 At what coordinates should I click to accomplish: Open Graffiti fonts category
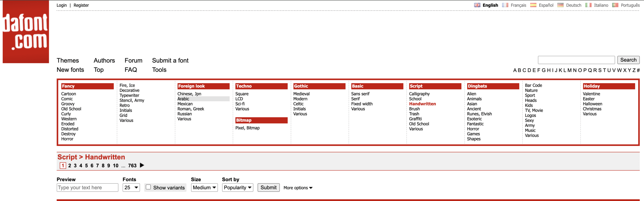(x=415, y=119)
